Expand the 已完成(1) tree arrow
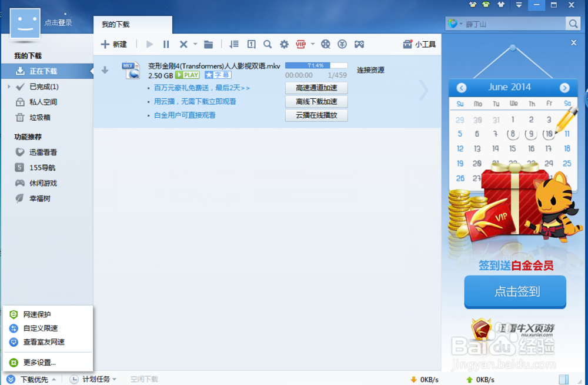The height and width of the screenshot is (385, 588). [x=9, y=87]
